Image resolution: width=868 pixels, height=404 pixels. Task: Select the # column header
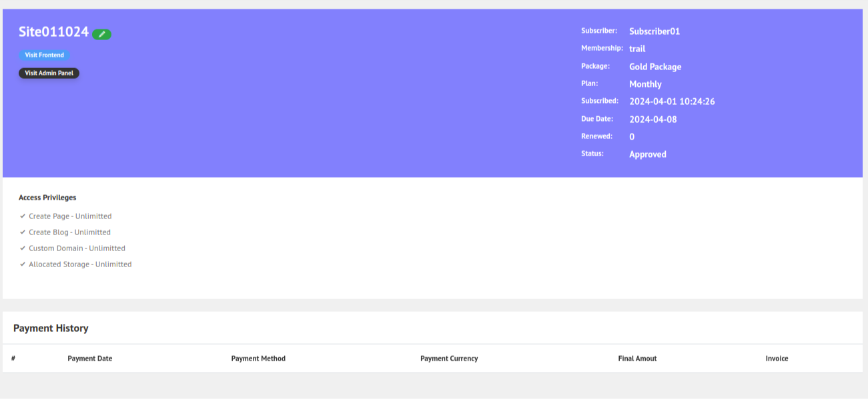pyautogui.click(x=13, y=359)
